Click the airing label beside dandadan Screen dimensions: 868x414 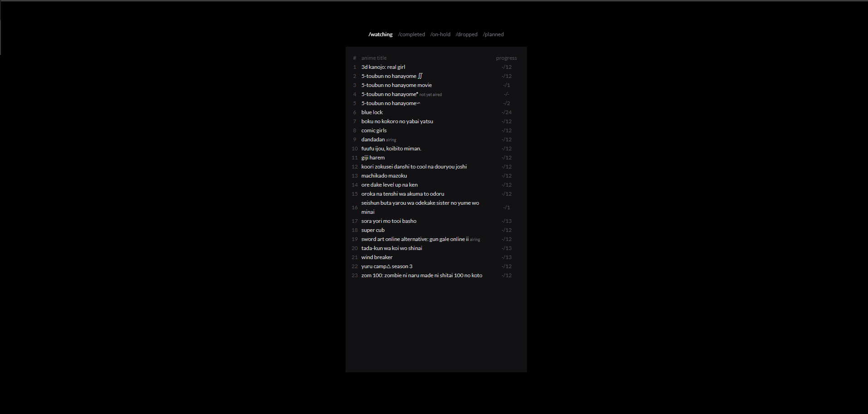[x=391, y=140]
